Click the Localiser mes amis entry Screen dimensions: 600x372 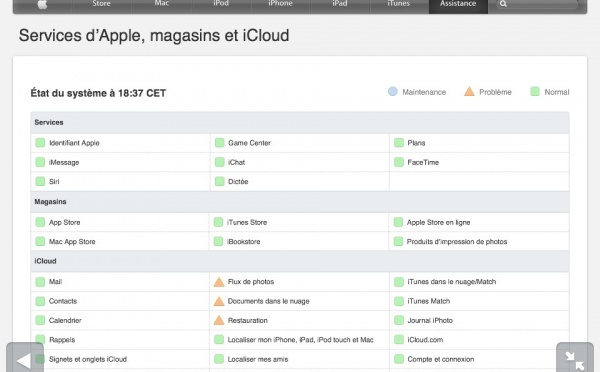258,359
